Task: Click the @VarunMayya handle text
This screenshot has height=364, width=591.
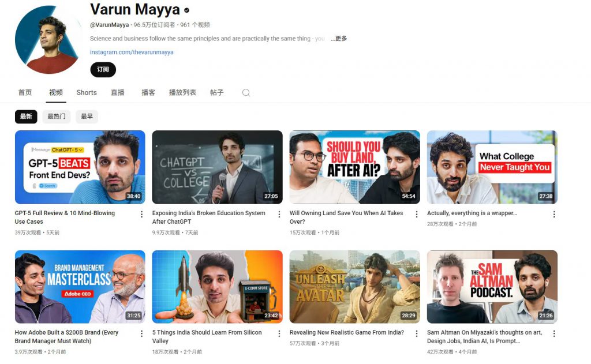Action: pyautogui.click(x=109, y=25)
